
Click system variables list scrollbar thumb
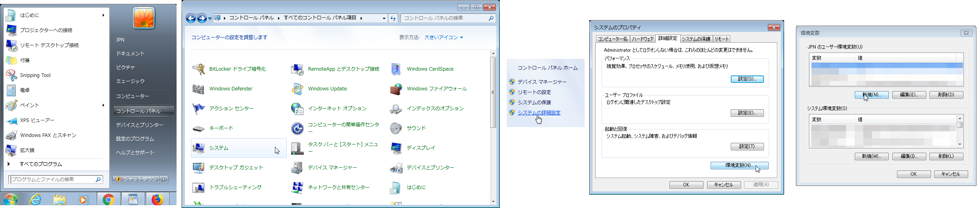(x=959, y=125)
